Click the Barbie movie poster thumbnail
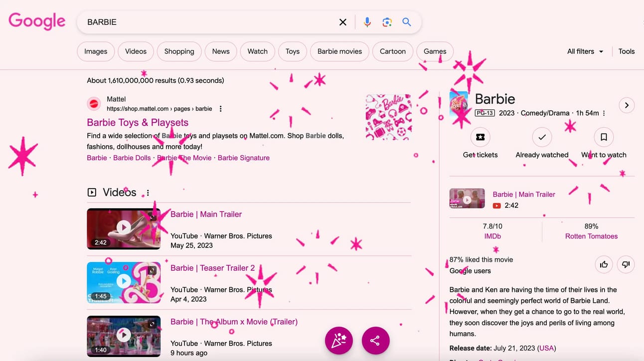The height and width of the screenshot is (361, 644). [x=459, y=104]
